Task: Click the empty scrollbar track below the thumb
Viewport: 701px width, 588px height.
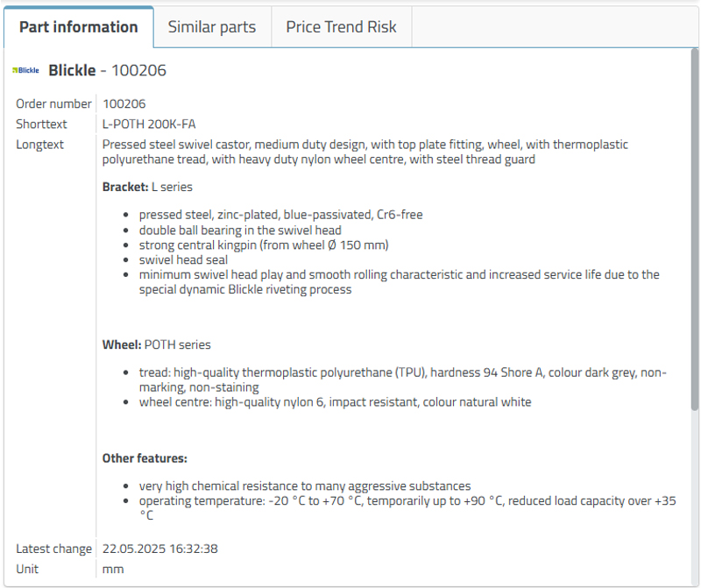Action: (x=694, y=491)
